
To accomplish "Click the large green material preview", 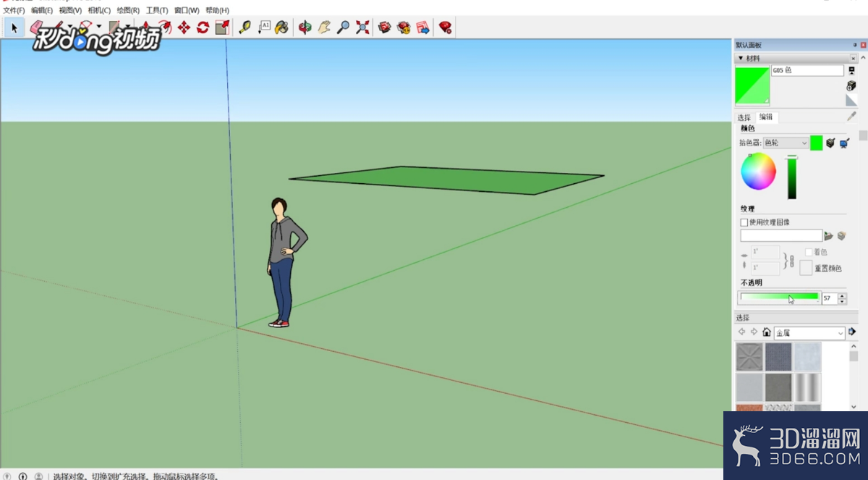I will (x=753, y=86).
